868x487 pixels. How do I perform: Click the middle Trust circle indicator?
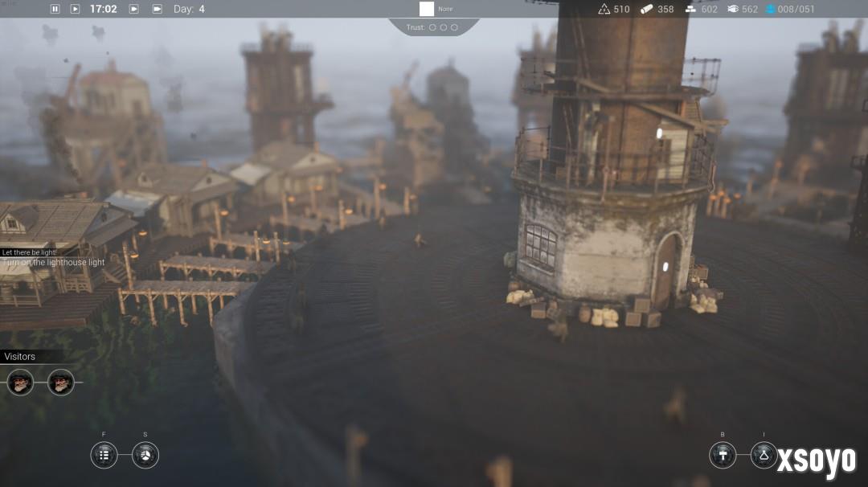(443, 27)
